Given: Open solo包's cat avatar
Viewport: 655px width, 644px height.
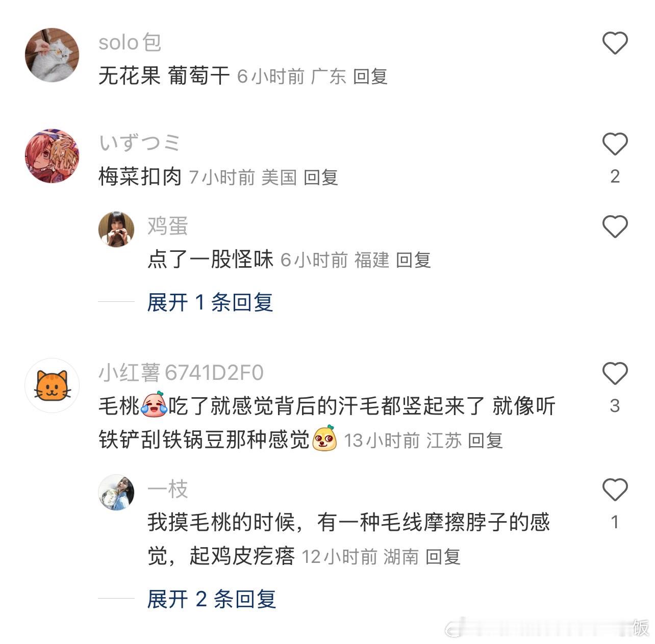Looking at the screenshot, I should 52,55.
